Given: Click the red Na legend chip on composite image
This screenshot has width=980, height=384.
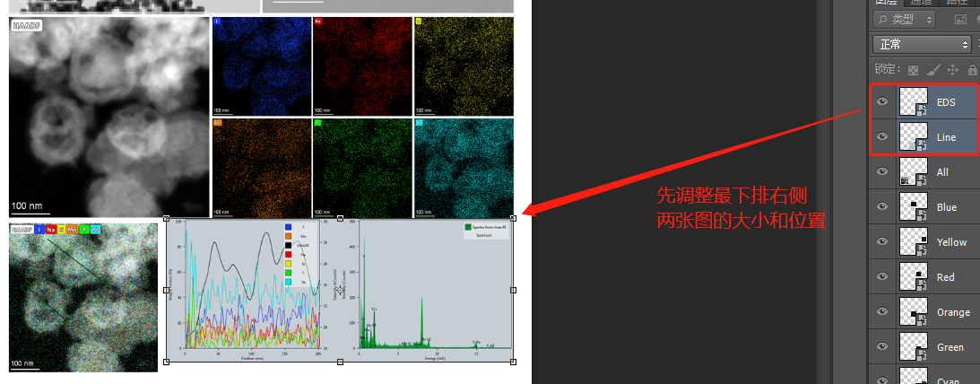Looking at the screenshot, I should [x=50, y=230].
